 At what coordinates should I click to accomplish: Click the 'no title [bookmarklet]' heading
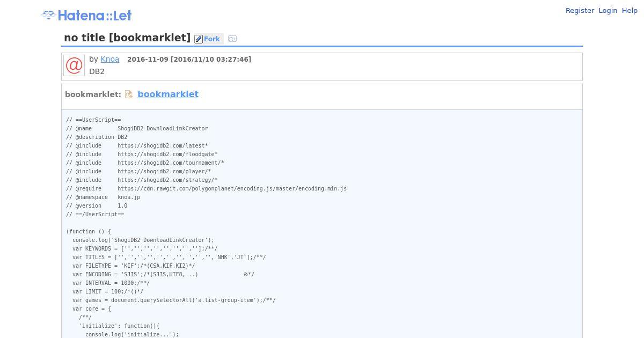[127, 38]
